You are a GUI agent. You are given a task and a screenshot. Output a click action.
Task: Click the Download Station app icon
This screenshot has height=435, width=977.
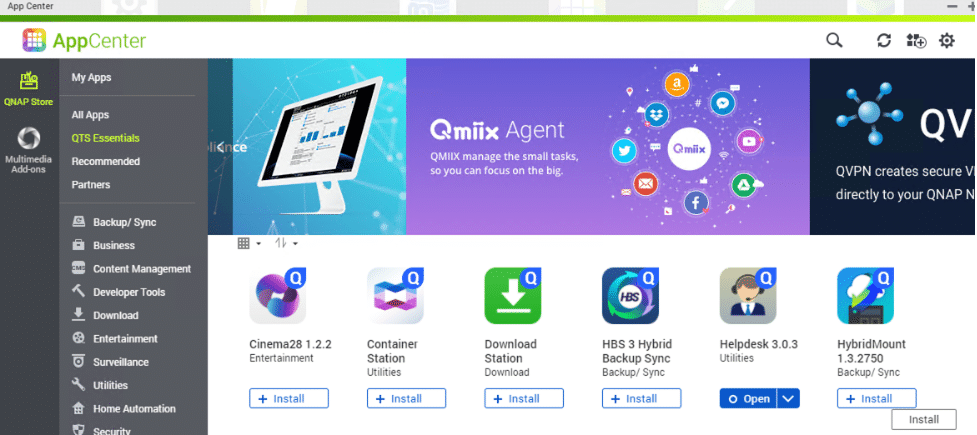click(x=513, y=295)
